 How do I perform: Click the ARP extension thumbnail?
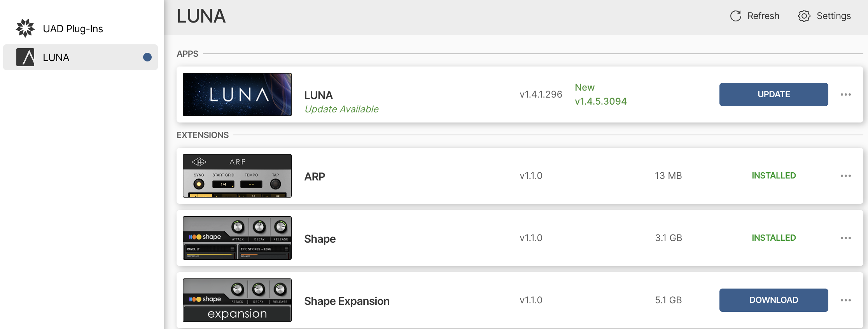[237, 176]
